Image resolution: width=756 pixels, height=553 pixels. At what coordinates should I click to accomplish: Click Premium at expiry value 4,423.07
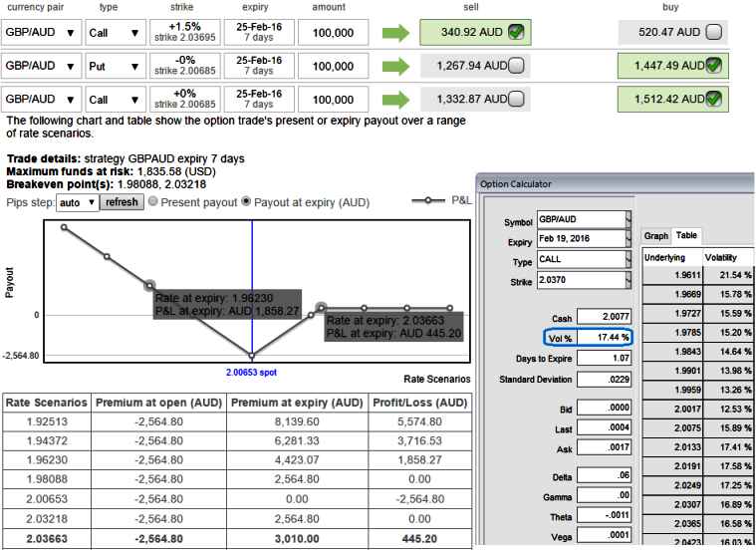(297, 460)
